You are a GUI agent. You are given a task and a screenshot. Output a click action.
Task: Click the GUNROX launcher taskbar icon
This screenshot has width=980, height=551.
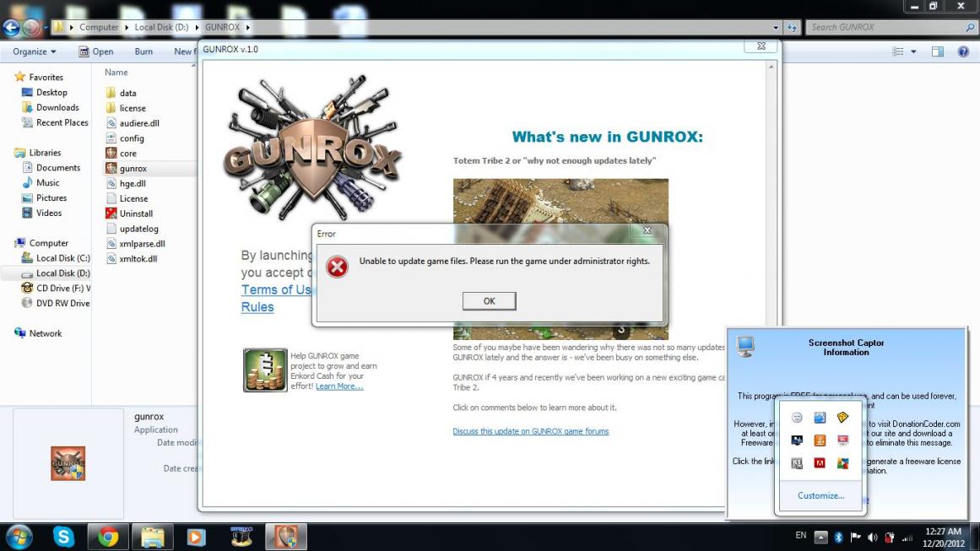click(x=286, y=537)
